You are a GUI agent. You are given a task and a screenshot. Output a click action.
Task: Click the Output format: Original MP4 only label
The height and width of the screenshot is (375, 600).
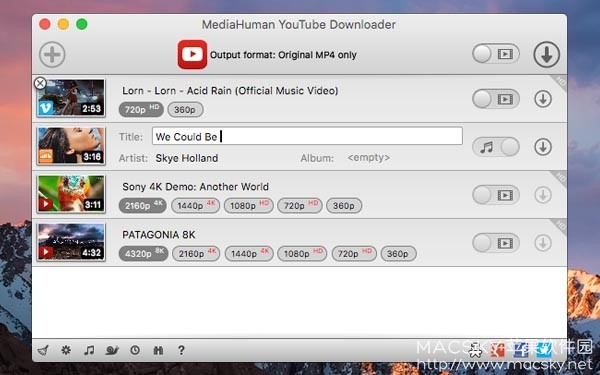point(283,55)
